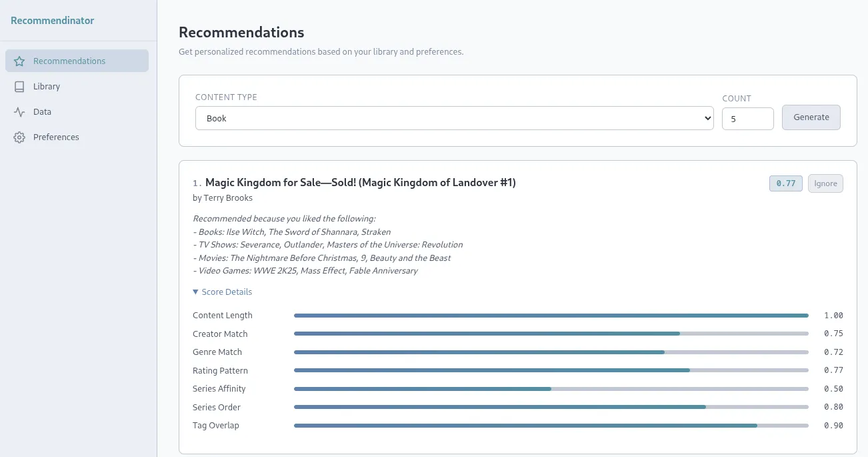Viewport: 868px width, 457px height.
Task: Ignore the Magic Kingdom for Sale recommendation
Action: pos(825,183)
